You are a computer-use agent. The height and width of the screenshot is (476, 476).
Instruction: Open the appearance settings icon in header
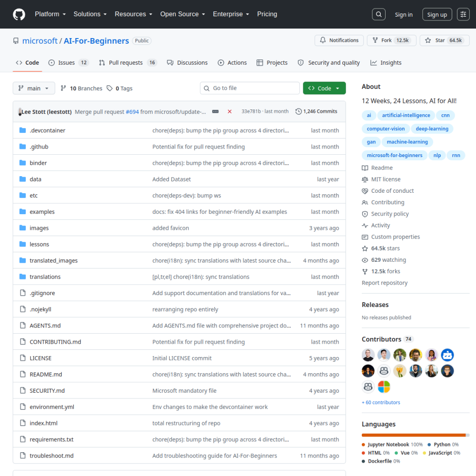click(463, 14)
